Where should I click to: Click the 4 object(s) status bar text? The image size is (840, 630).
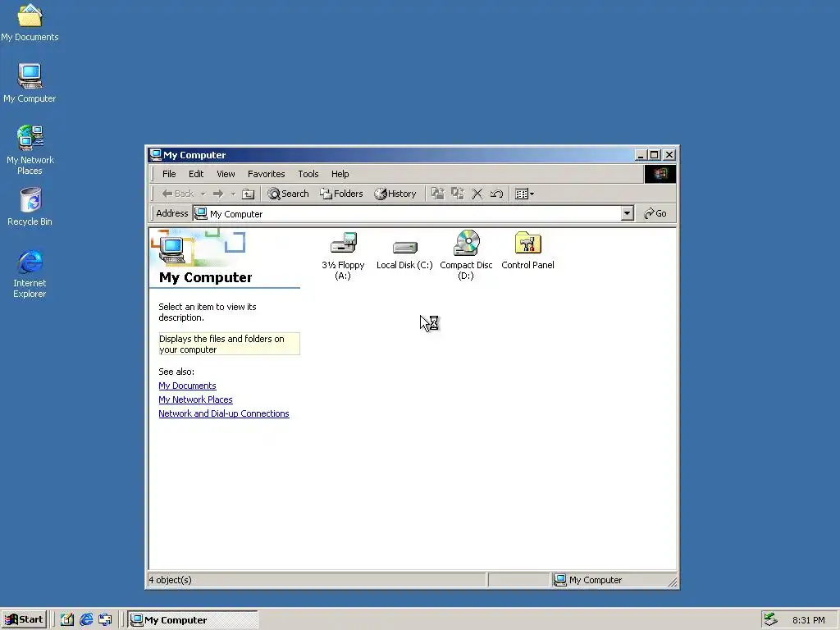coord(171,580)
